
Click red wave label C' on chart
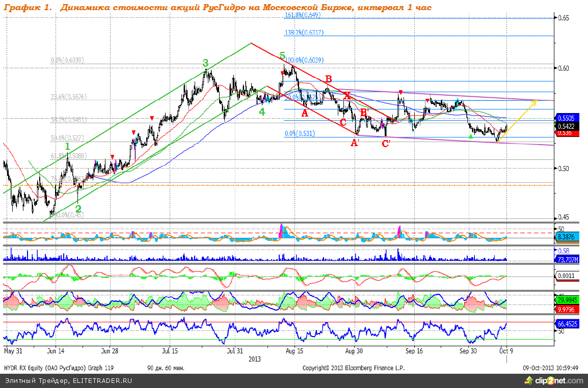(386, 144)
